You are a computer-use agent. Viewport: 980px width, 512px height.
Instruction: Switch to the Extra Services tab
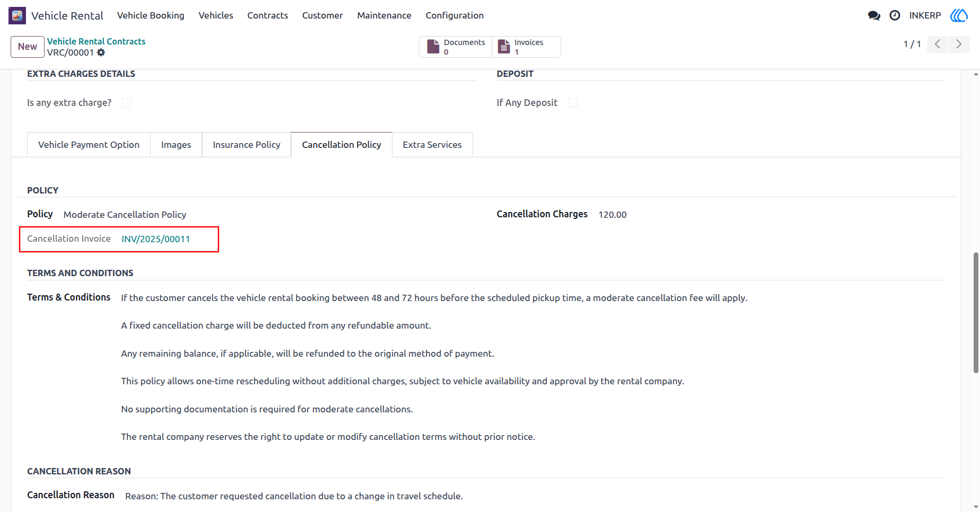(x=432, y=145)
